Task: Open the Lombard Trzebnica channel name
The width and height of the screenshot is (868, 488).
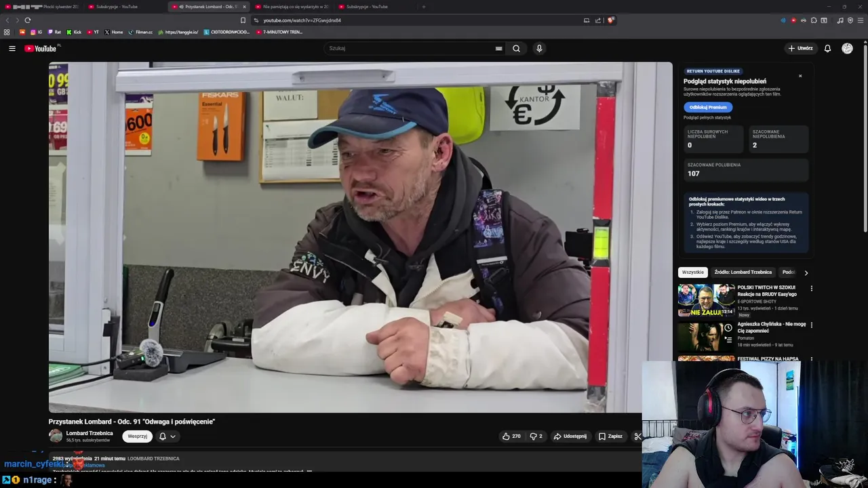Action: (90, 433)
